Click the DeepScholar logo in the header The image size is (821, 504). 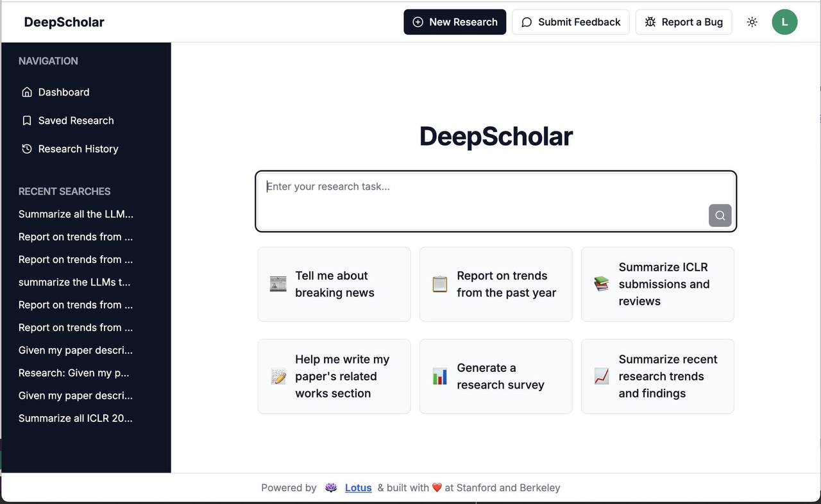tap(63, 21)
